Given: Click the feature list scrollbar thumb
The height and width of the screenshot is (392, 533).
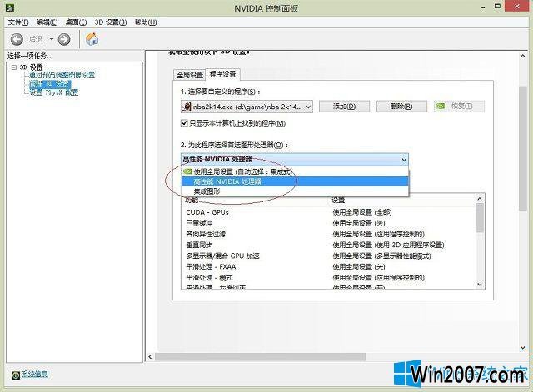Looking at the screenshot, I should tap(480, 218).
